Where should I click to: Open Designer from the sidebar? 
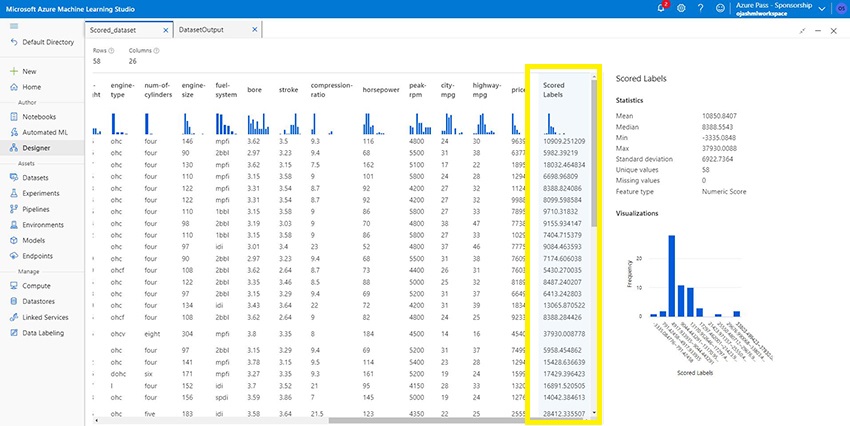tap(36, 147)
